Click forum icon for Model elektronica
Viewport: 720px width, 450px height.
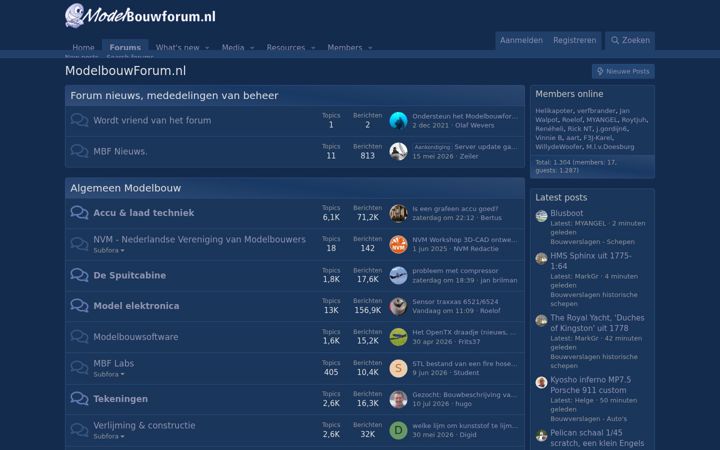pos(79,306)
